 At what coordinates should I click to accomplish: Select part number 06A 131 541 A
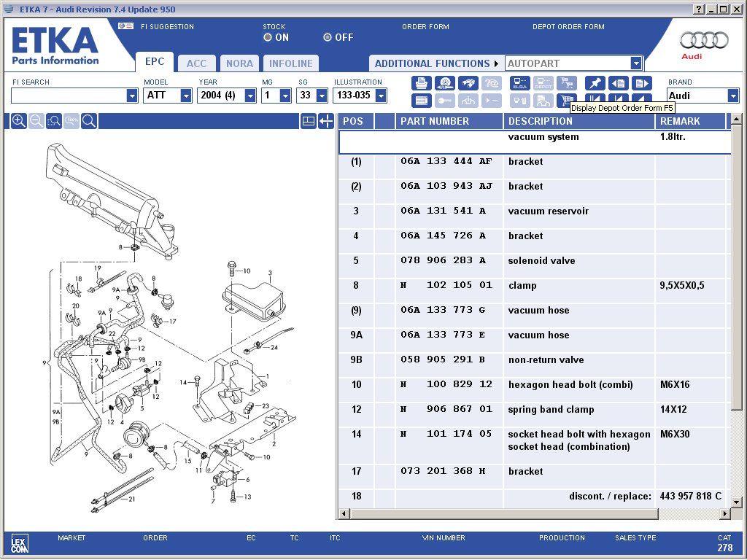point(443,211)
